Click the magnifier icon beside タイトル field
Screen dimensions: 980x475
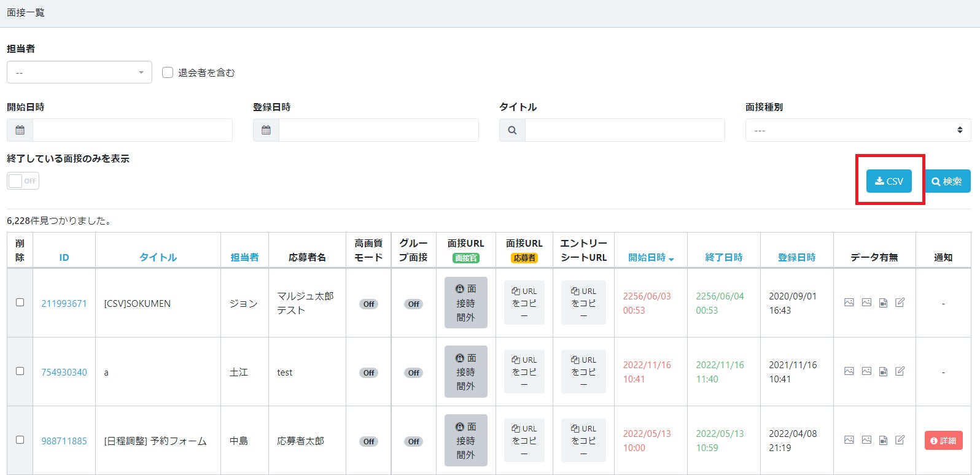click(x=512, y=130)
